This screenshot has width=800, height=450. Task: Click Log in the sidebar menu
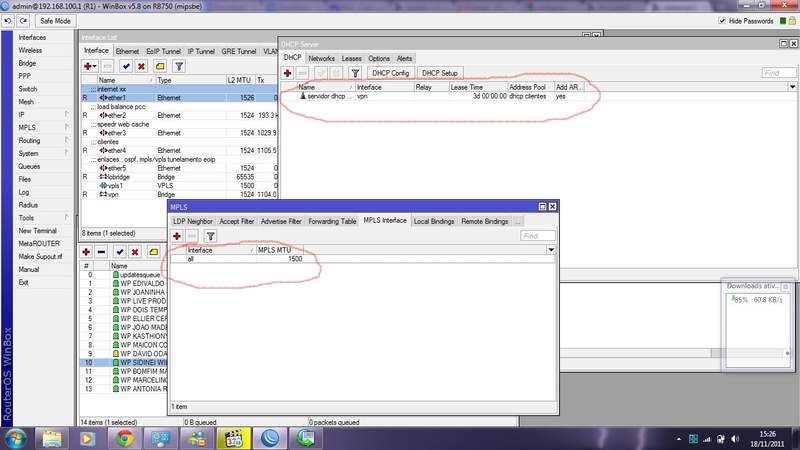click(x=24, y=192)
